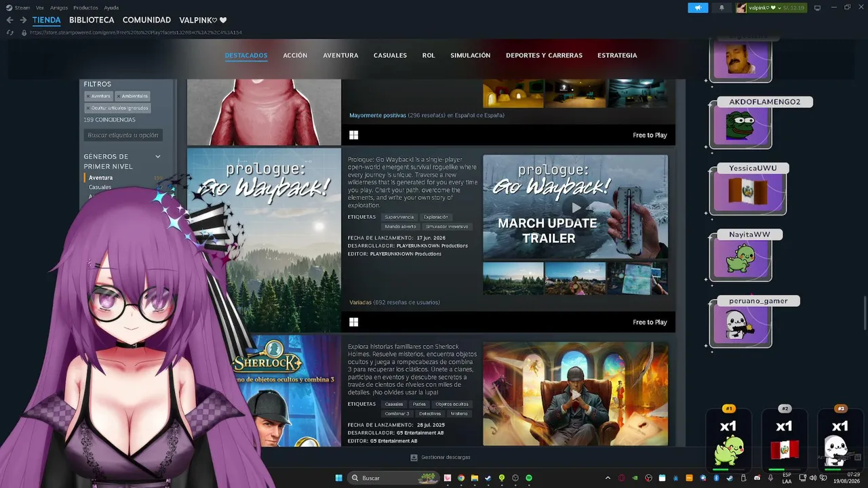Click the Objetos ocultos tag on Sherlock
Viewport: 868px width, 488px height.
(452, 404)
